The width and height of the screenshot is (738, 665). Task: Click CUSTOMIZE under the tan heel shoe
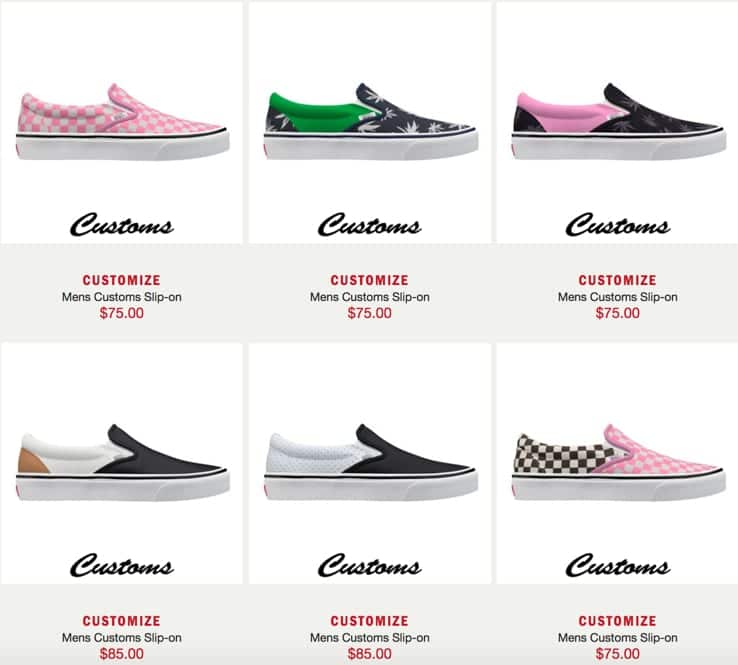click(121, 621)
